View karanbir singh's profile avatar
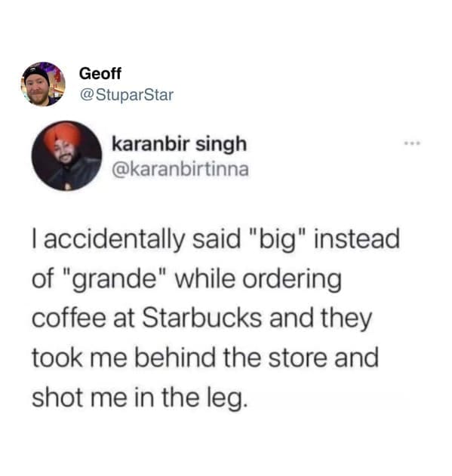This screenshot has height=476, width=452. [x=67, y=155]
